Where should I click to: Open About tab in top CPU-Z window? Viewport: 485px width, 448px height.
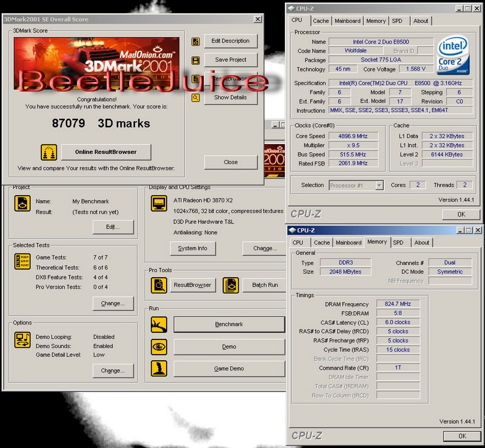pos(421,21)
